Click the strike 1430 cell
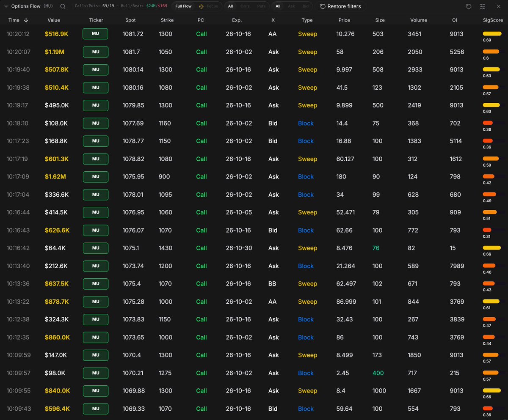508x420 pixels. coord(166,248)
